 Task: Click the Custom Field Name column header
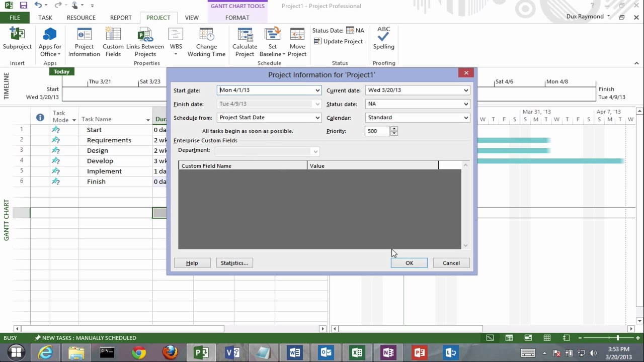point(243,165)
